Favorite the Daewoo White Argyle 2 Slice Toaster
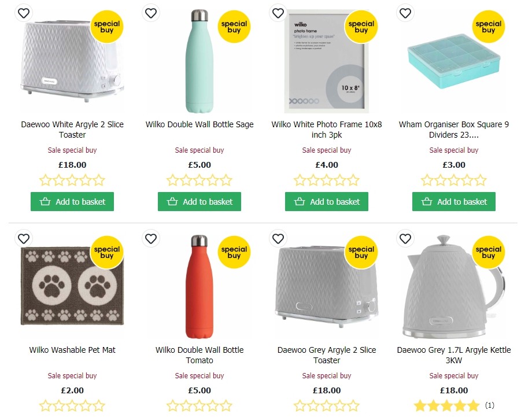 pyautogui.click(x=24, y=13)
